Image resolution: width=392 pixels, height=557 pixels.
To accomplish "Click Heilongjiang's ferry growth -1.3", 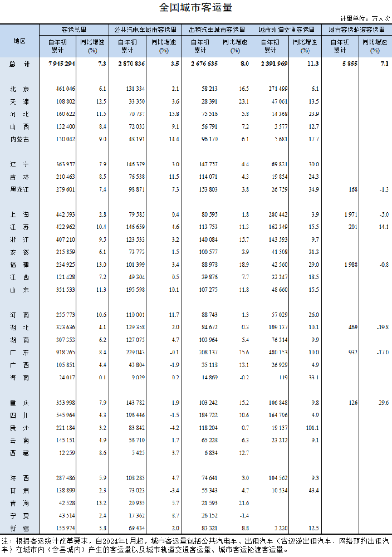I will pos(384,189).
